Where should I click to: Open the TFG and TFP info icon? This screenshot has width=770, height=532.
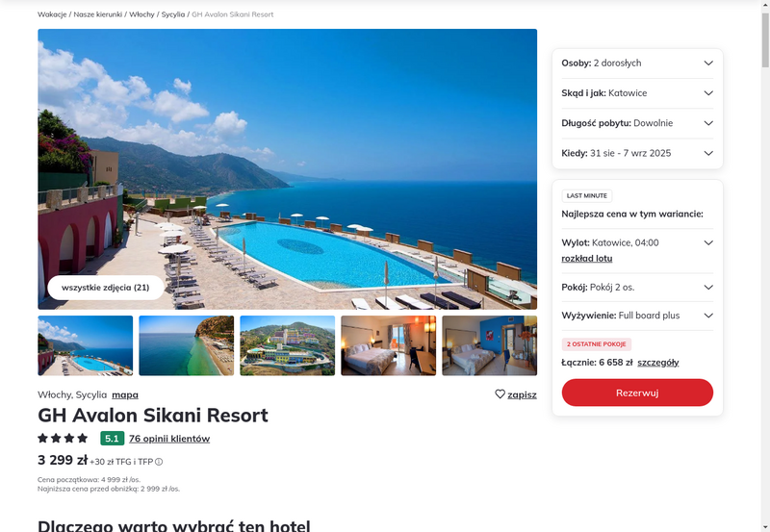159,462
